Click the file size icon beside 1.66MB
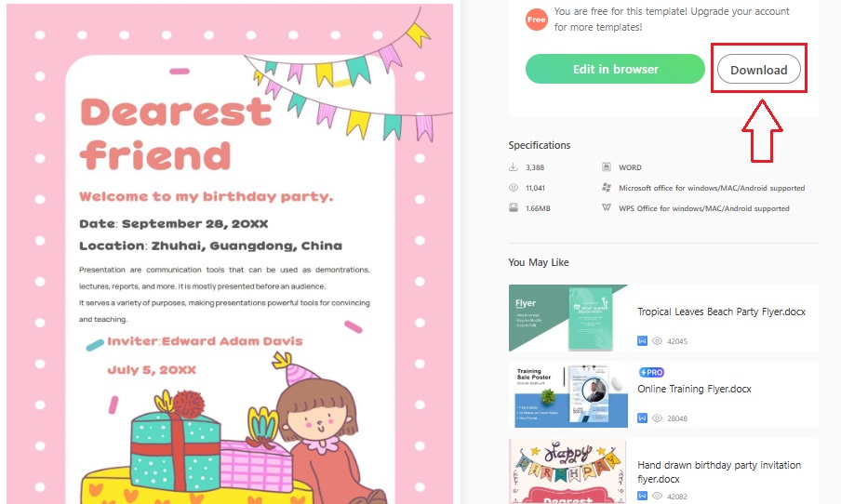Image resolution: width=841 pixels, height=504 pixels. click(514, 207)
